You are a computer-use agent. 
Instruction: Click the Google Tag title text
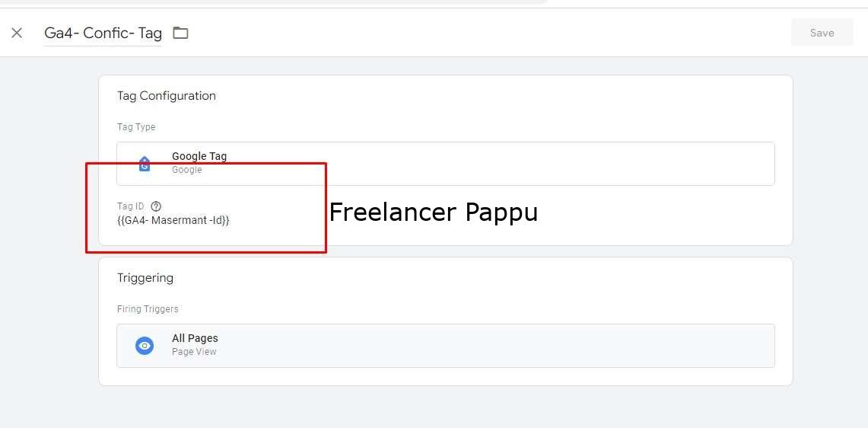(199, 156)
